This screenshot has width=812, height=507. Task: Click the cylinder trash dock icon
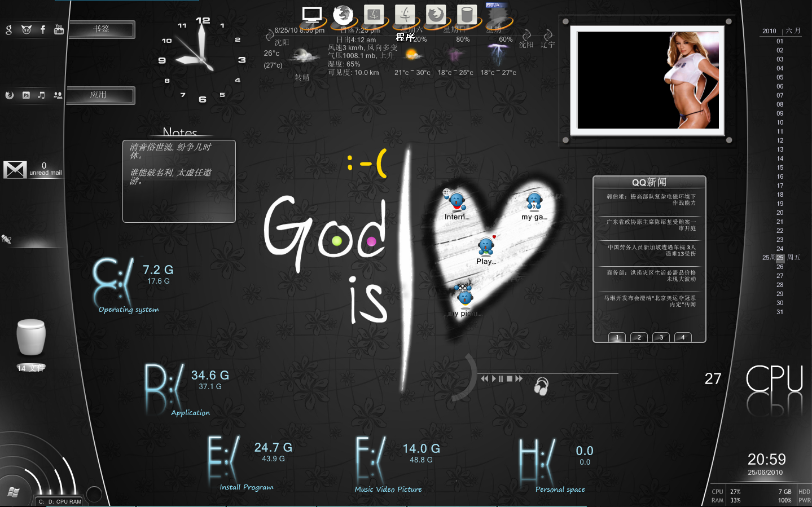pos(467,15)
